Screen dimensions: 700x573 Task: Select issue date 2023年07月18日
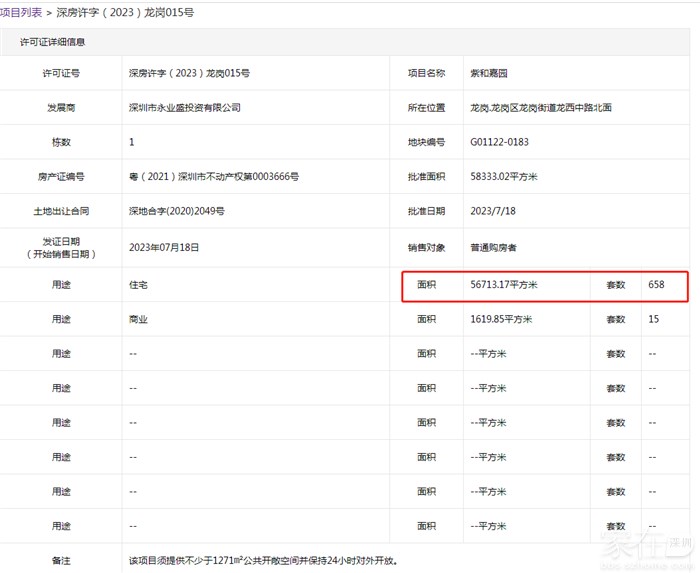click(x=165, y=247)
